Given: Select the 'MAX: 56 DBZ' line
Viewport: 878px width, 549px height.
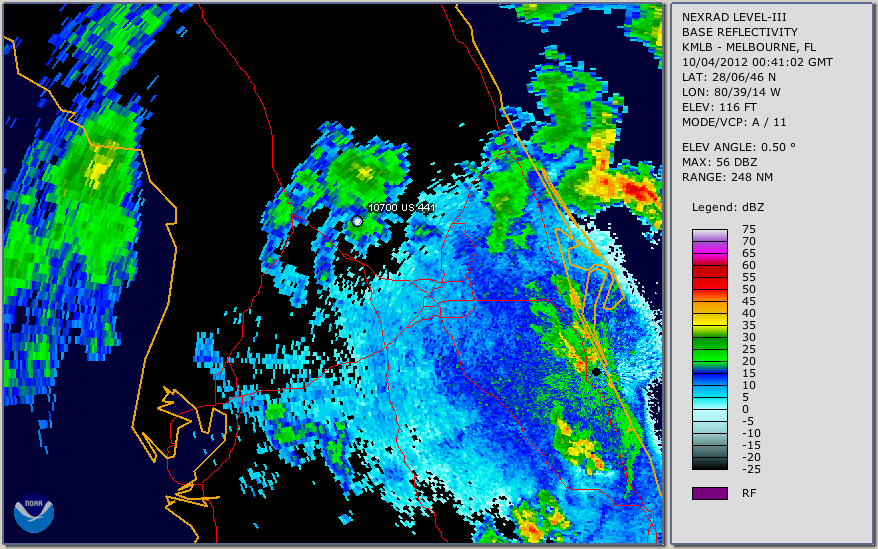Looking at the screenshot, I should 719,162.
